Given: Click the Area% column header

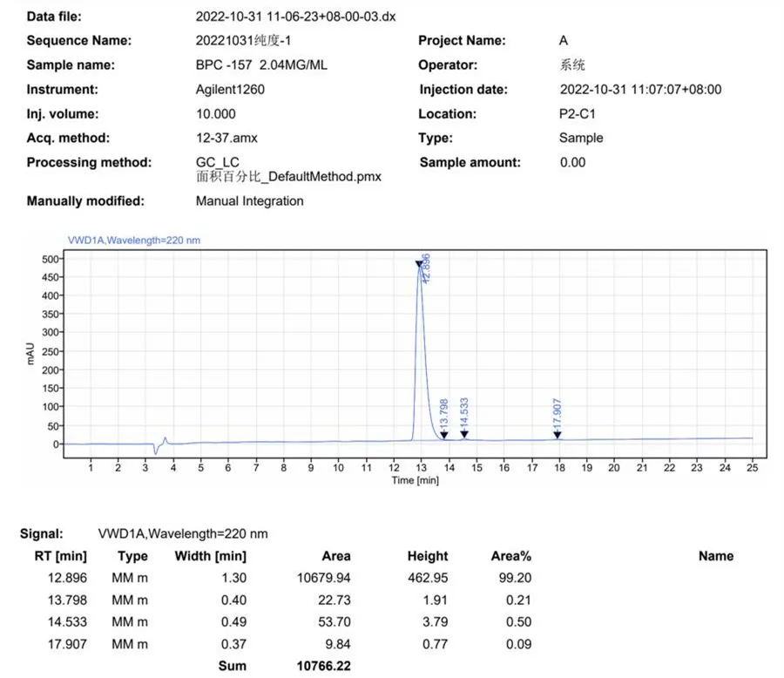Looking at the screenshot, I should 510,555.
